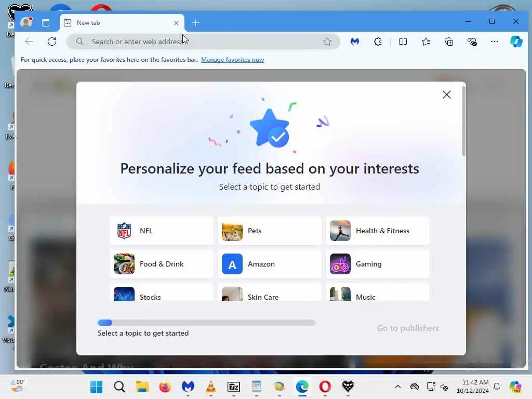Close the personalize feed dialog
Screen dimensions: 532x399
pos(447,95)
